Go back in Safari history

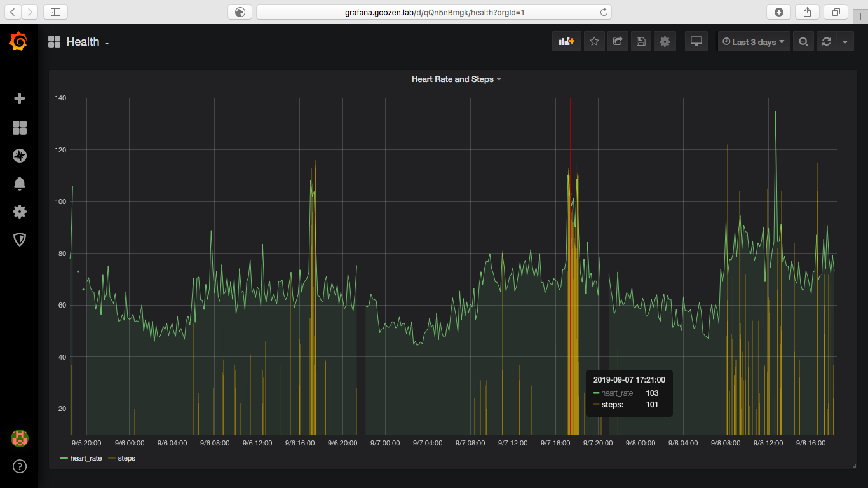(13, 11)
